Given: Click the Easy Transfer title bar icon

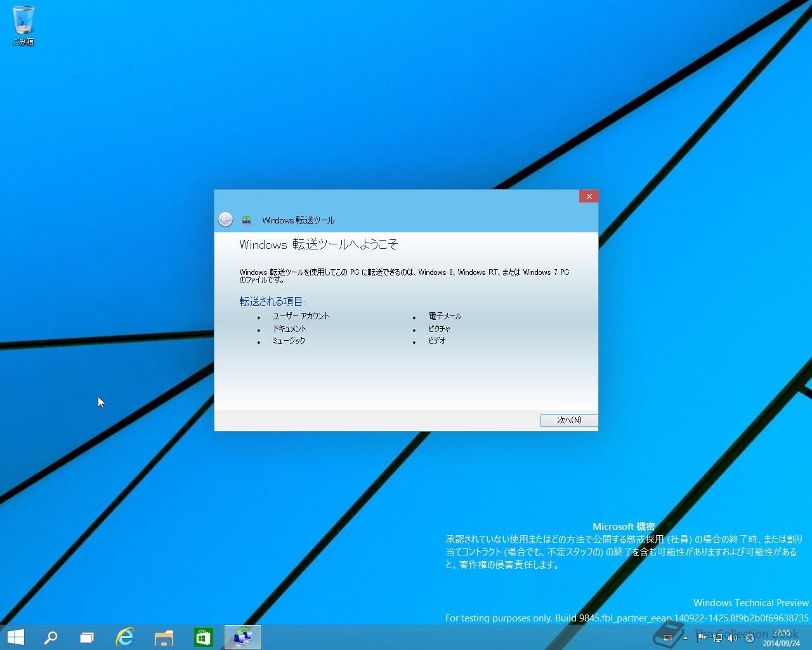Looking at the screenshot, I should click(x=247, y=220).
